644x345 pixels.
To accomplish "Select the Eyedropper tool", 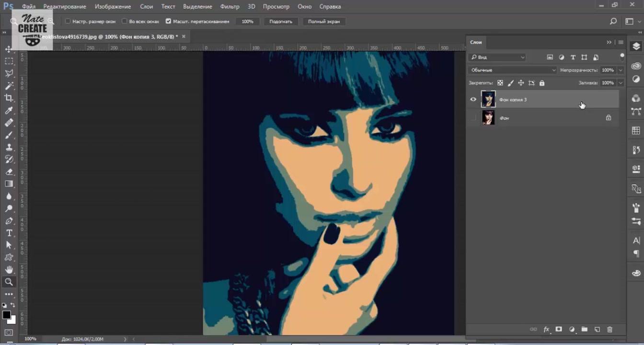I will [x=9, y=110].
